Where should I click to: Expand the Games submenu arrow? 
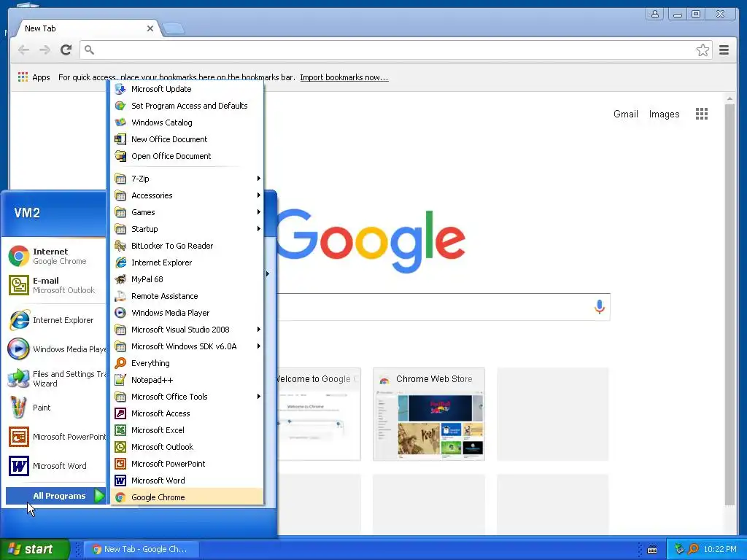coord(259,212)
